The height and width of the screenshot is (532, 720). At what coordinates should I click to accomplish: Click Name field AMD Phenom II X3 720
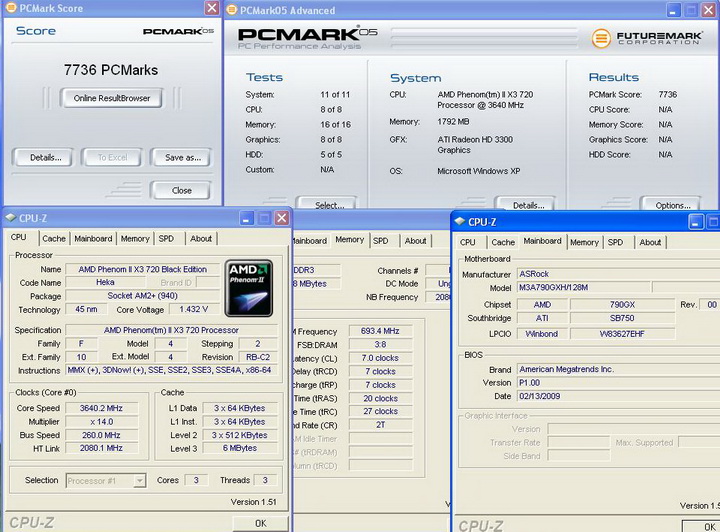pyautogui.click(x=142, y=269)
